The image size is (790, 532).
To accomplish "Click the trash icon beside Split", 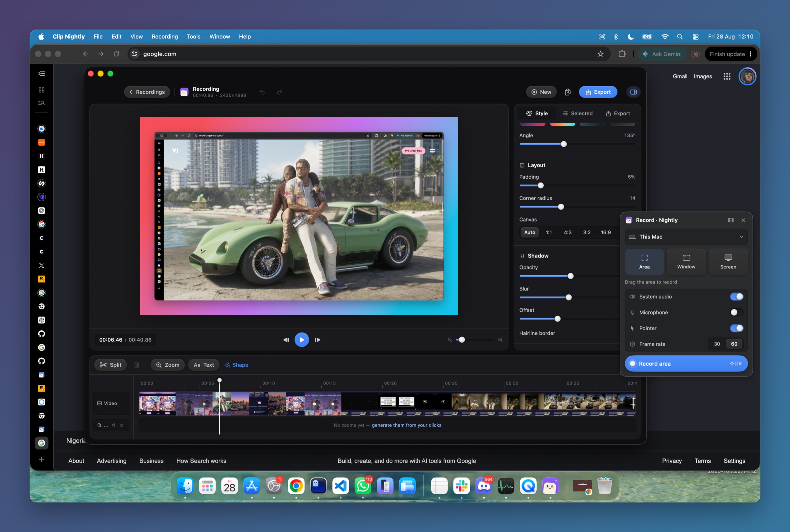I will point(137,365).
